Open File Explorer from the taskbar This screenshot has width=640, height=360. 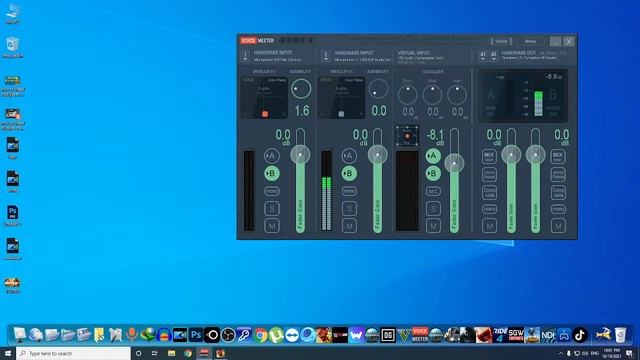coord(171,353)
